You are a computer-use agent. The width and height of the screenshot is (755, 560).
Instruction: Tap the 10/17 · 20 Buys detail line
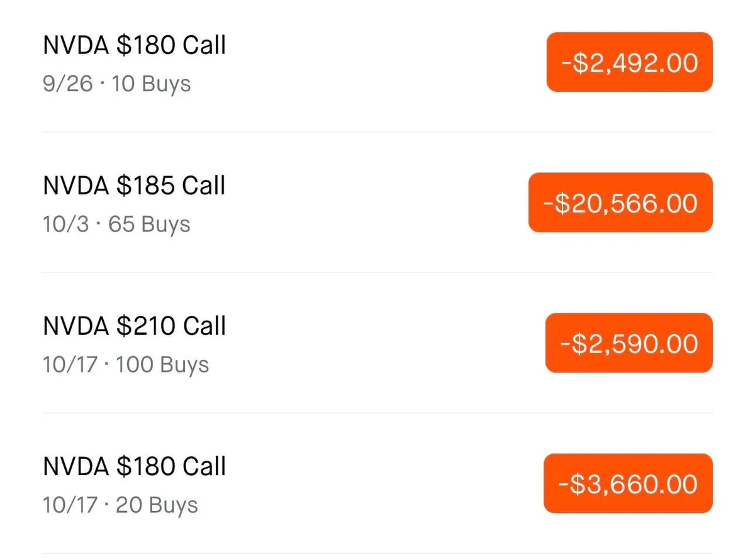tap(120, 505)
